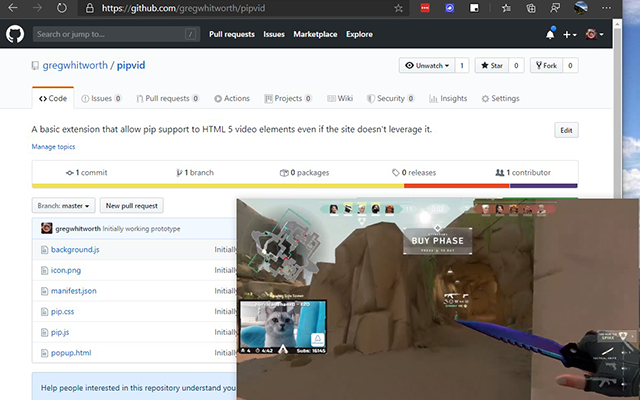
Task: Open background.js file
Action: click(75, 249)
